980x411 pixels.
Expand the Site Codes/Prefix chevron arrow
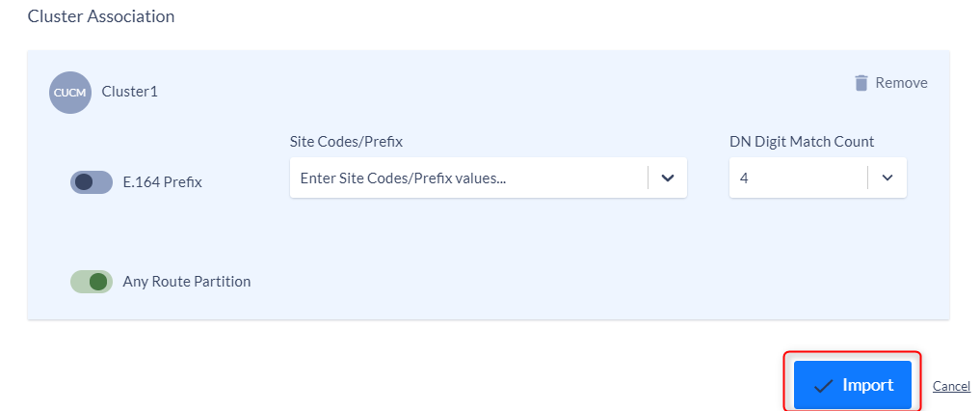click(x=668, y=178)
